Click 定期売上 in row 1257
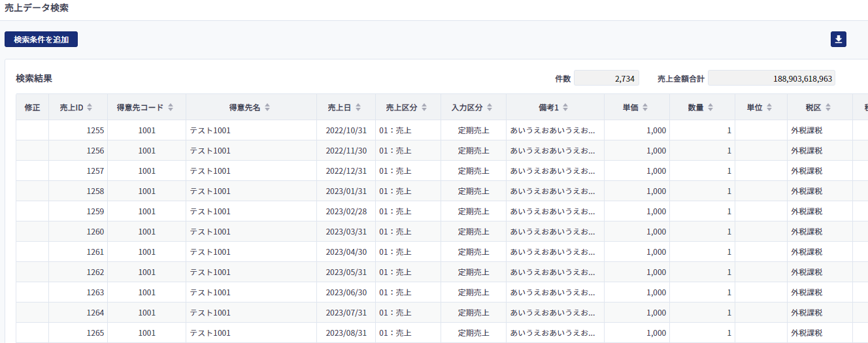 click(474, 171)
